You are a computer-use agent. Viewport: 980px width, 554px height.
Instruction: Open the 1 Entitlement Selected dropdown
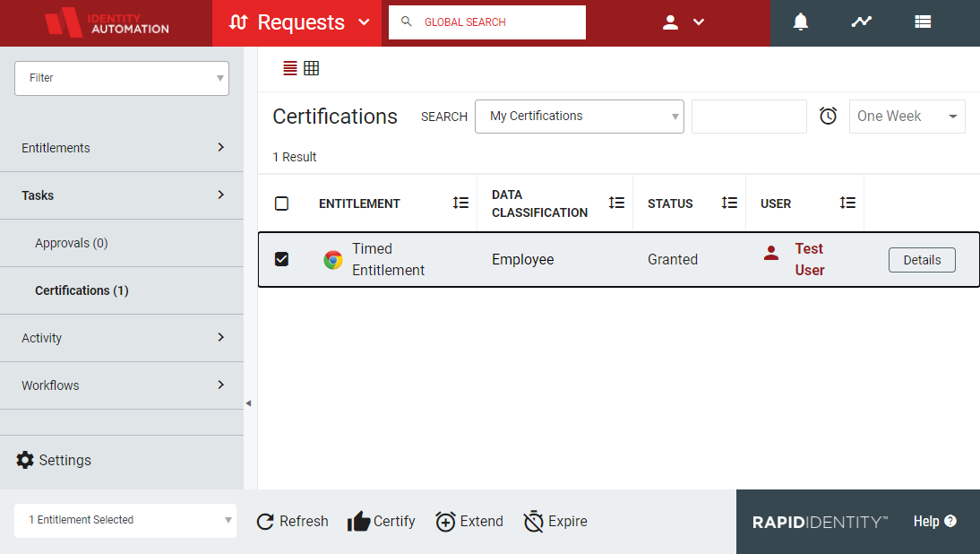click(125, 520)
